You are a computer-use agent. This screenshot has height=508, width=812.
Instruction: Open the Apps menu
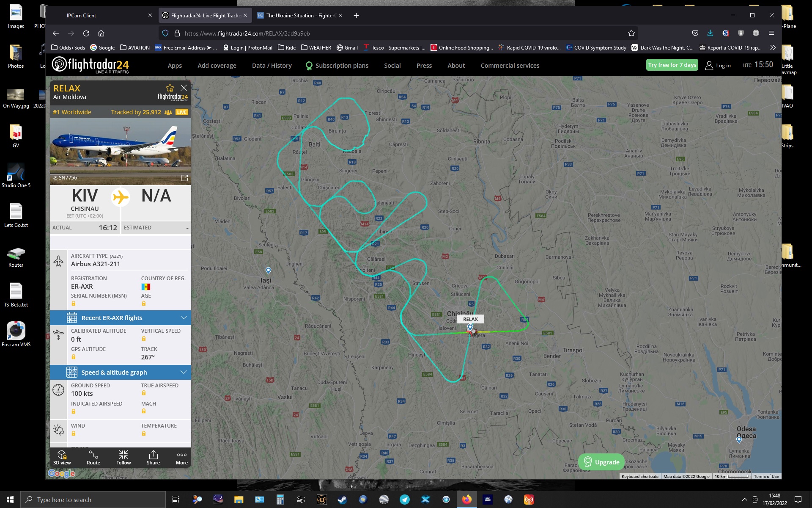click(x=175, y=66)
